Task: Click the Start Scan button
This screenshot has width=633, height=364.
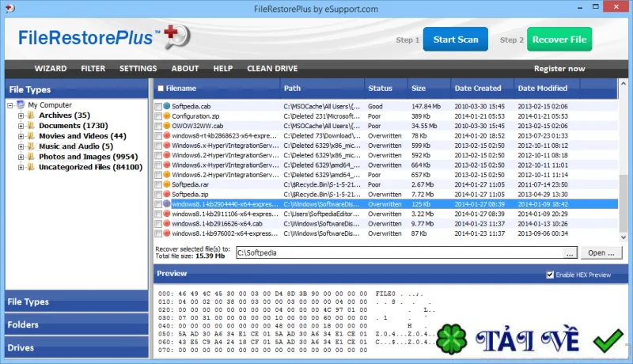Action: click(456, 39)
